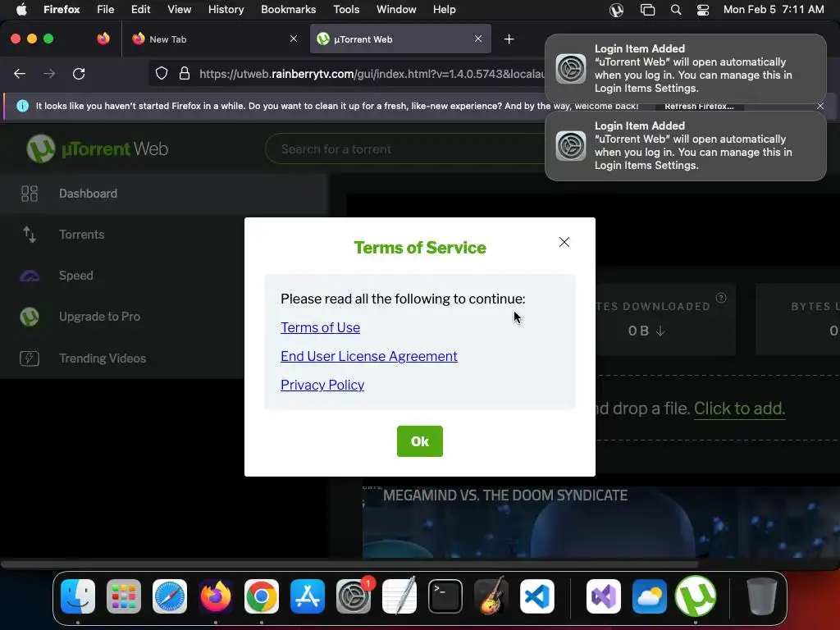Open a new browser tab with plus

(x=509, y=39)
